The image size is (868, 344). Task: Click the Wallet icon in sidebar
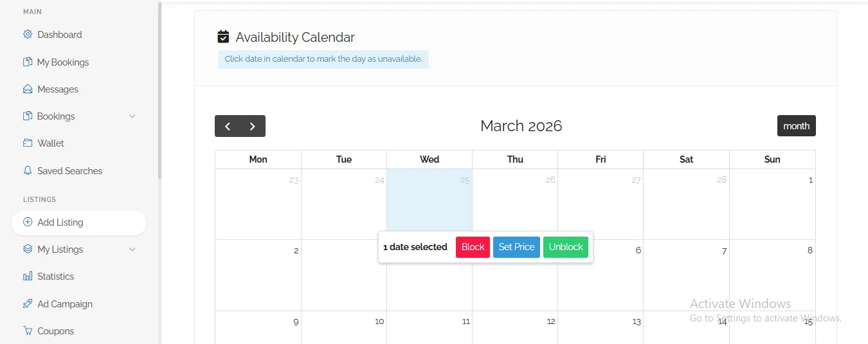click(x=28, y=143)
